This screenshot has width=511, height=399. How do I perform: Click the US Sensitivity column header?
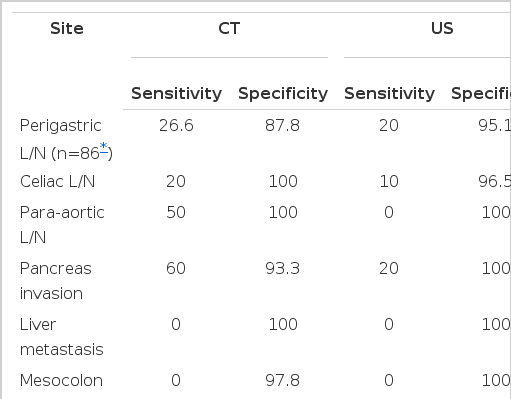click(389, 93)
